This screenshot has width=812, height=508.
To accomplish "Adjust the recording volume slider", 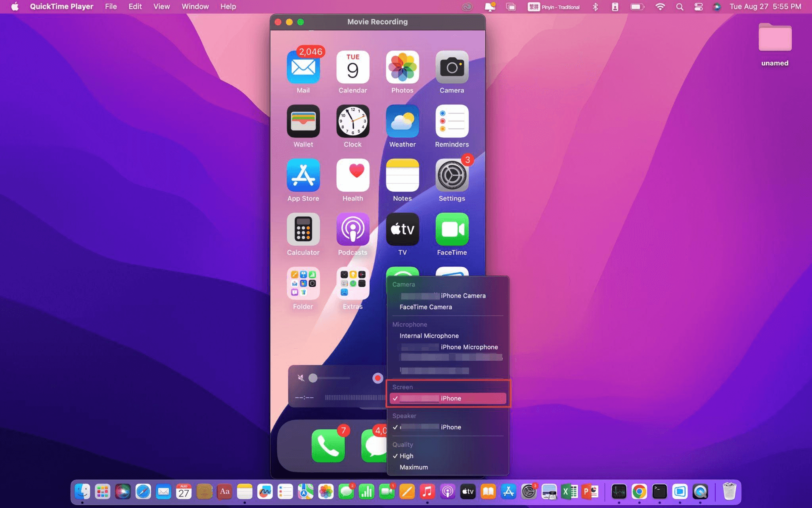I will 329,378.
